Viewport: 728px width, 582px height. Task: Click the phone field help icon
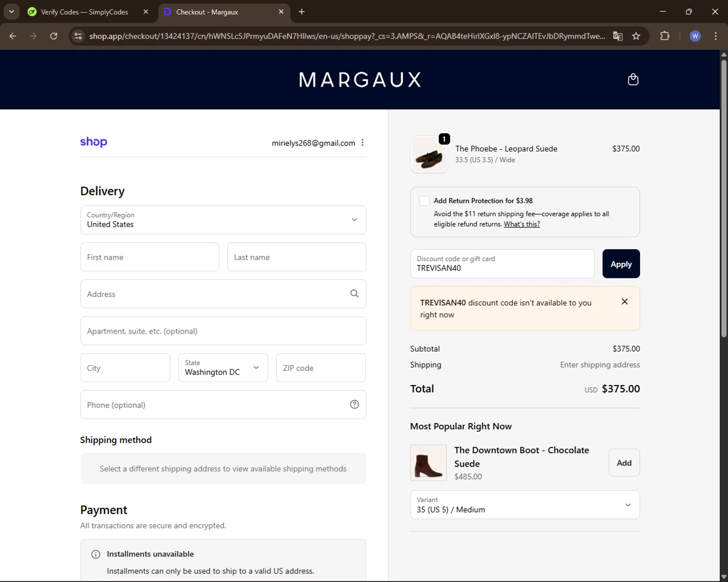point(354,404)
